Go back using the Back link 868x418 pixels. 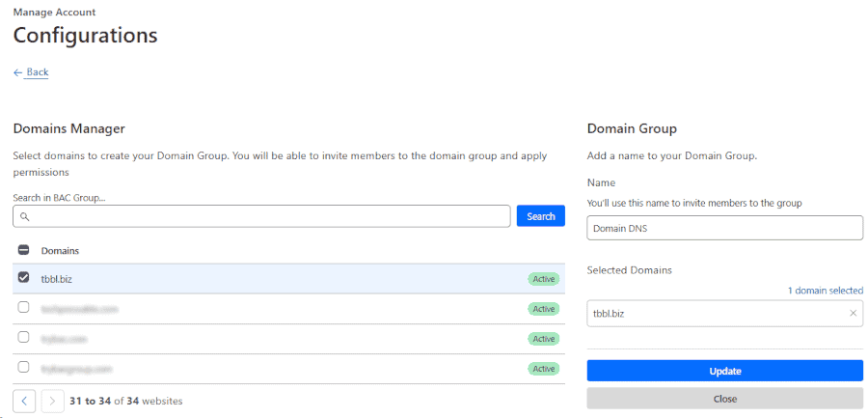(31, 72)
